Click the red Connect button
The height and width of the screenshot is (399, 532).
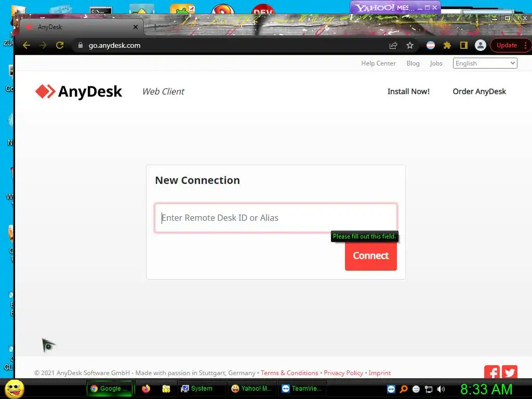pos(370,256)
